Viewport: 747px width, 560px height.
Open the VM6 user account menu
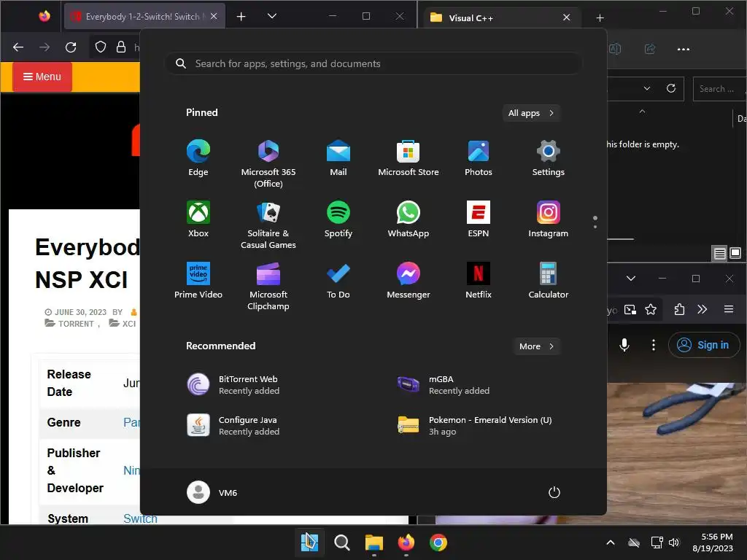click(212, 492)
